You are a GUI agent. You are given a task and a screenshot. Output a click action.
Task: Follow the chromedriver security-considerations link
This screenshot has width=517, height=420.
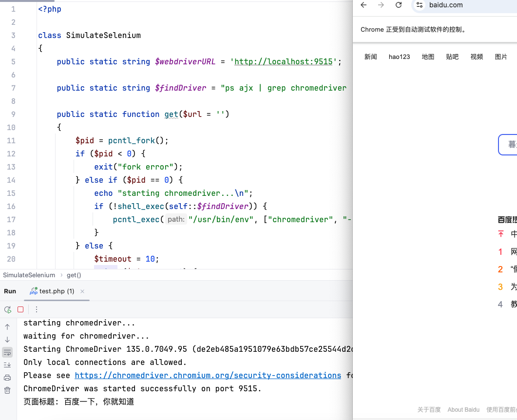pos(208,375)
